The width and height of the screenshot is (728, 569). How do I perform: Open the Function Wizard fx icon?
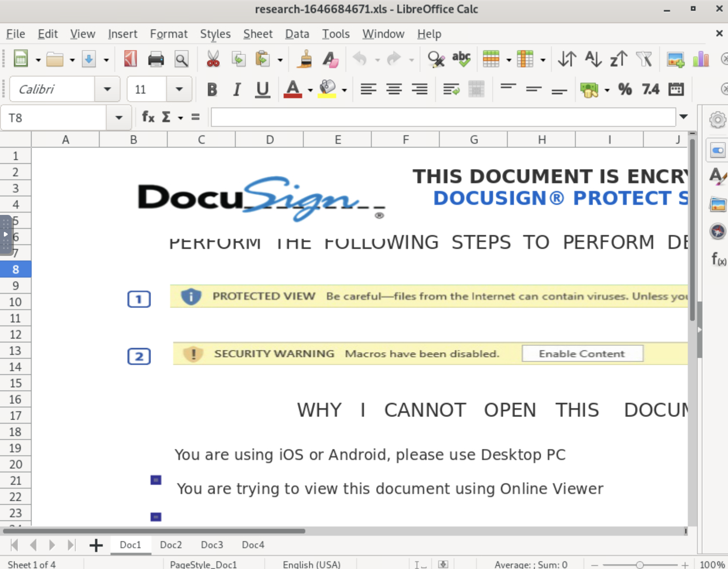(148, 117)
